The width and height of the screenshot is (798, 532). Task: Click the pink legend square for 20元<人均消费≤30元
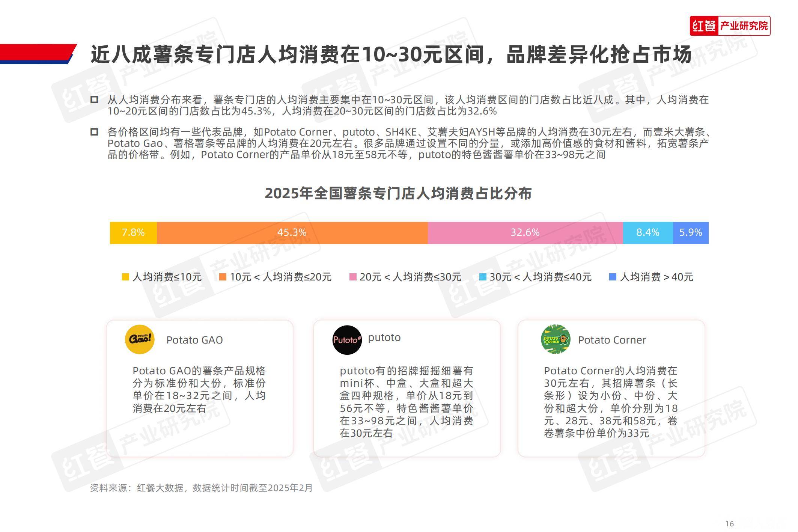[353, 277]
